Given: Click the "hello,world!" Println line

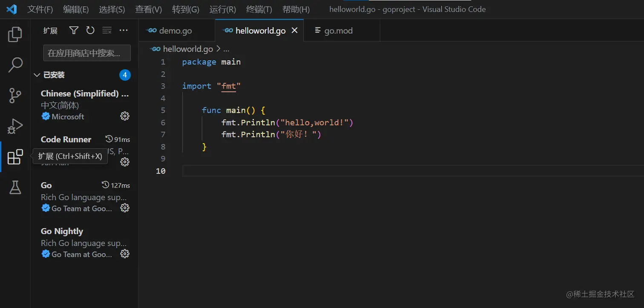Looking at the screenshot, I should [x=287, y=123].
